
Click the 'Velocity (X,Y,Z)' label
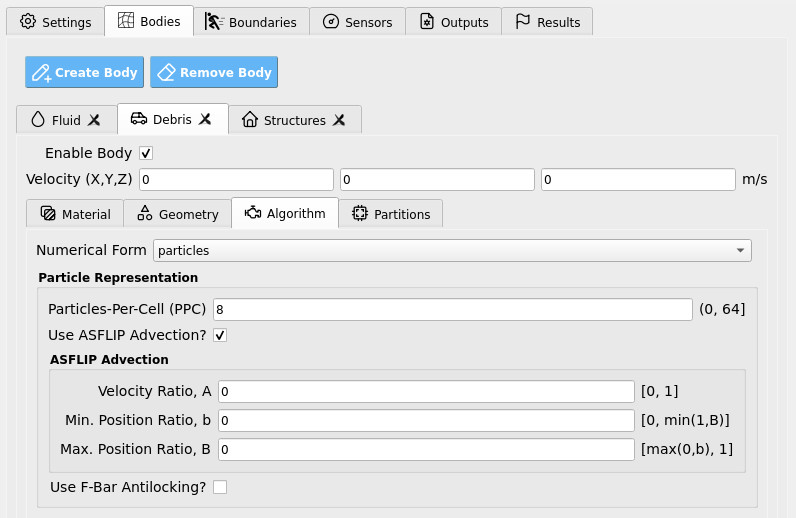79,179
